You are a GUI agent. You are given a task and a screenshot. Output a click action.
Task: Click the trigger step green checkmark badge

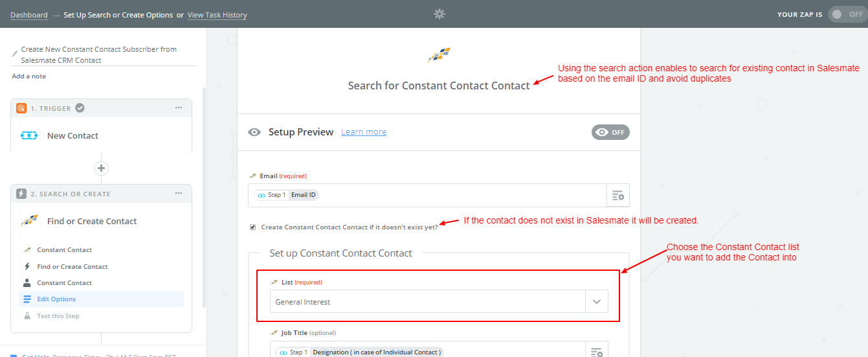80,108
